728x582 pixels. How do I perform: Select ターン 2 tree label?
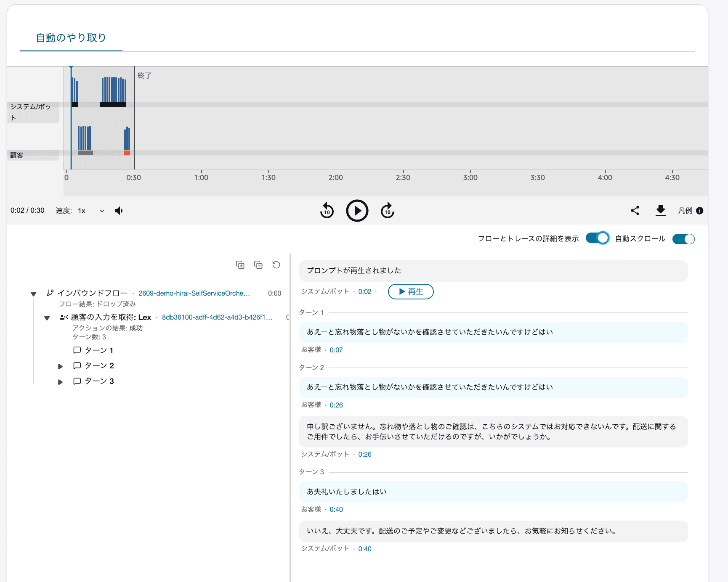[x=99, y=365]
